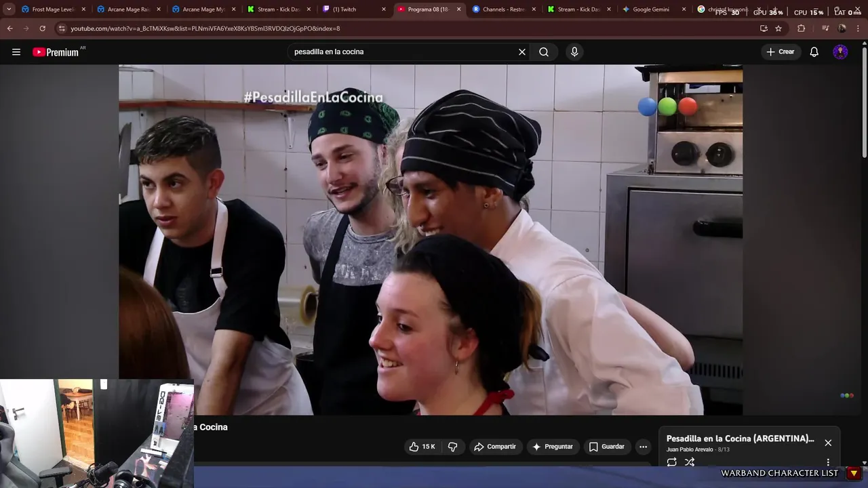Viewport: 868px width, 488px height.
Task: Bookmark this page with star icon
Action: click(x=778, y=28)
